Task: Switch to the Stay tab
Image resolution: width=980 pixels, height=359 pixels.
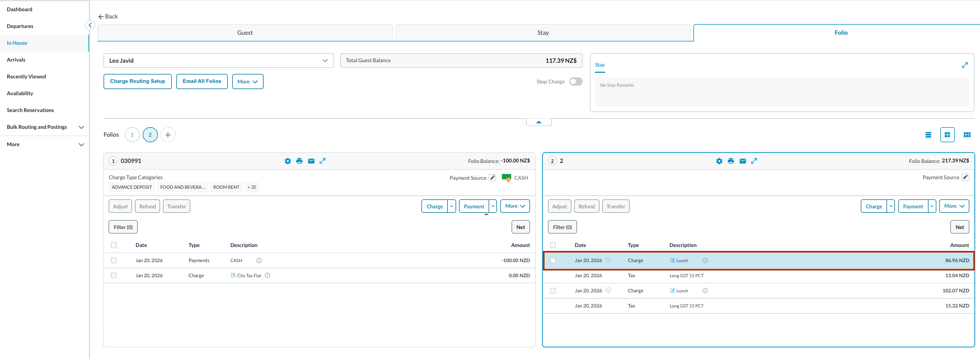Action: 542,32
